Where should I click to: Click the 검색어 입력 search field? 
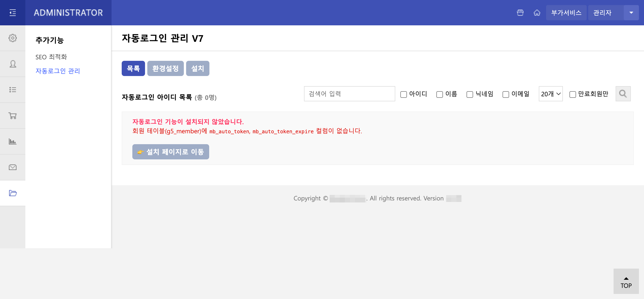349,94
